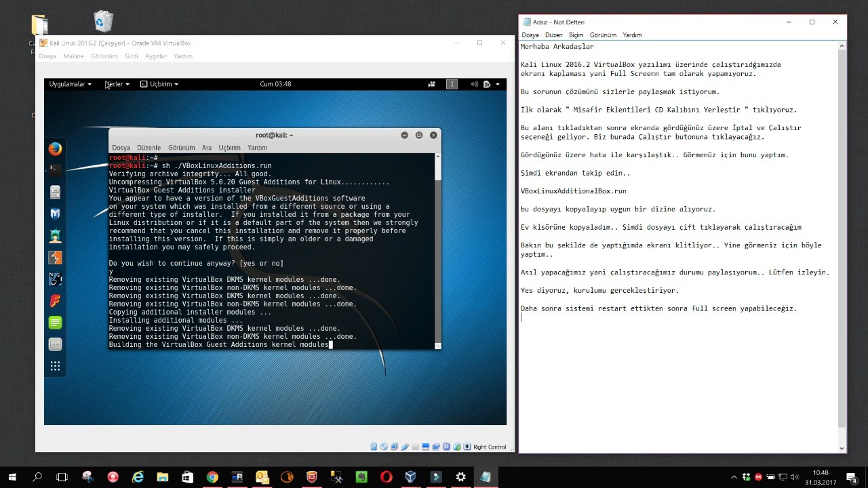Open Opera browser from the Windows taskbar
The height and width of the screenshot is (488, 868).
(x=386, y=476)
